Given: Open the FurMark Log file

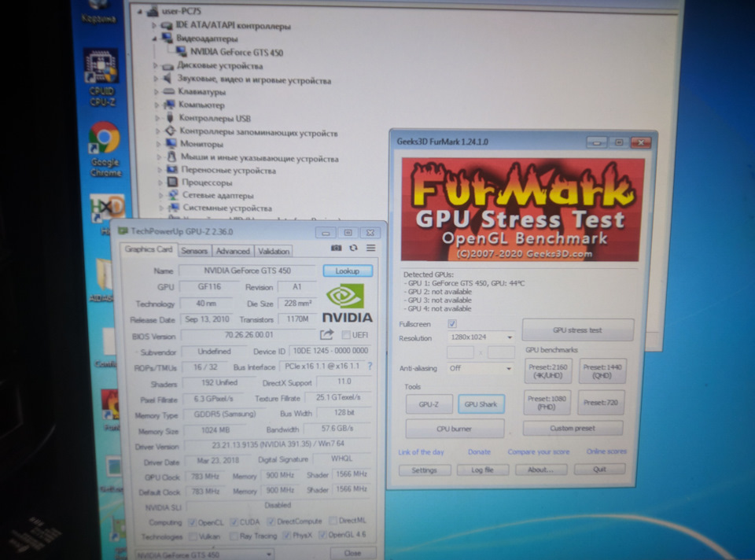Looking at the screenshot, I should tap(482, 470).
